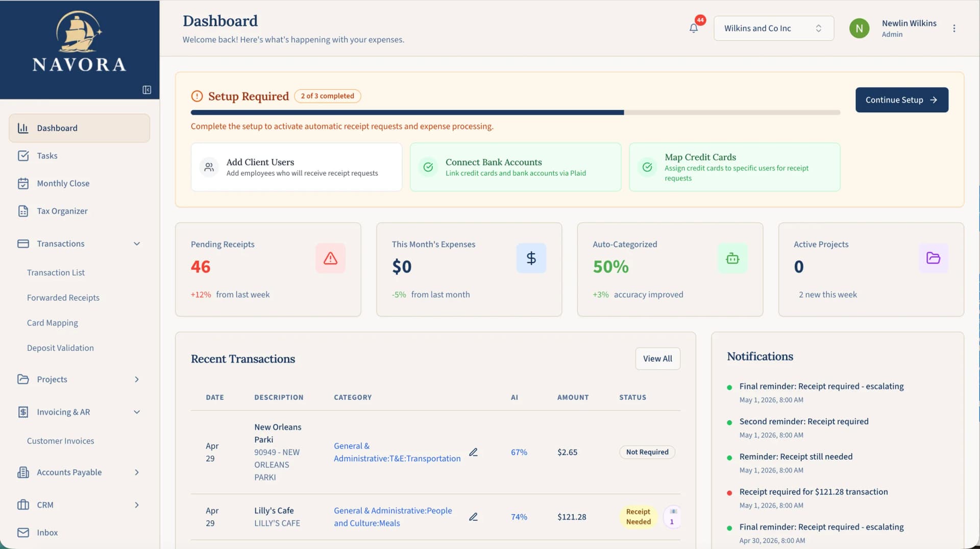980x549 pixels.
Task: Click General & Administrative:People and Culture:Meals link
Action: (393, 517)
